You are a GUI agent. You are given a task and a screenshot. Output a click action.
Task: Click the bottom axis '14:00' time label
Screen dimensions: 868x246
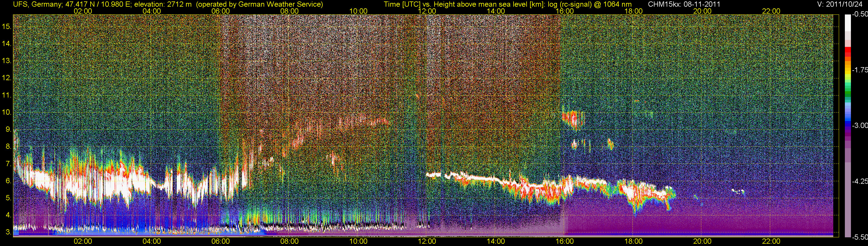click(496, 241)
